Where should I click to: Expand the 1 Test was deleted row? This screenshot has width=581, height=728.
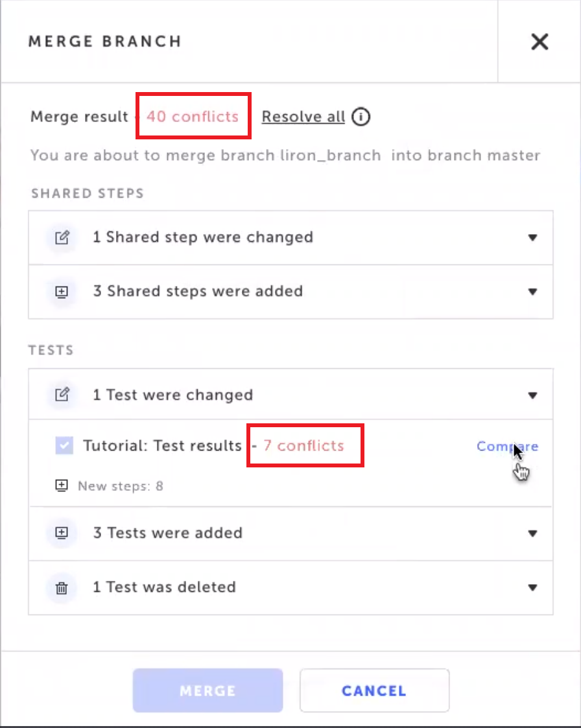point(532,587)
